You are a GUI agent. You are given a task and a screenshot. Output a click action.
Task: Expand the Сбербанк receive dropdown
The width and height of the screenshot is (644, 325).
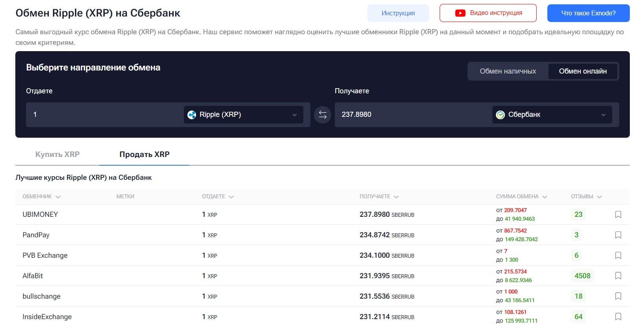(552, 114)
